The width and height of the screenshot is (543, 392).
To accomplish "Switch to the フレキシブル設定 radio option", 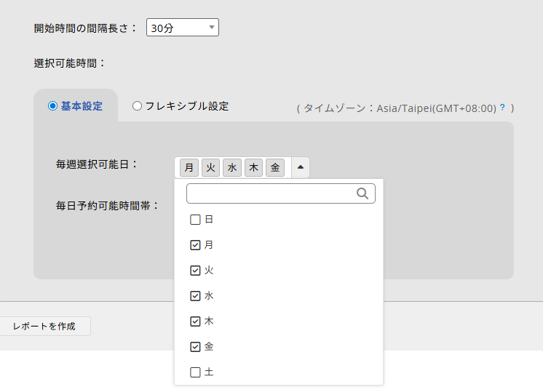I will tap(137, 106).
